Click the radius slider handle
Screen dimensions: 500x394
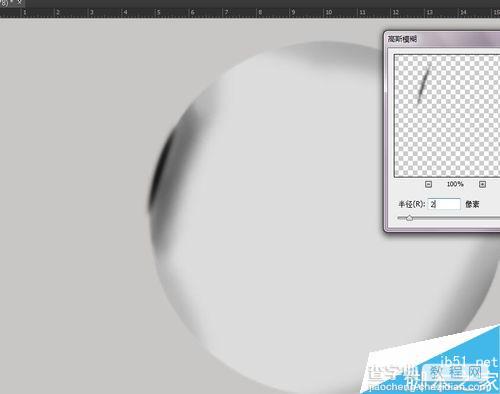[409, 218]
